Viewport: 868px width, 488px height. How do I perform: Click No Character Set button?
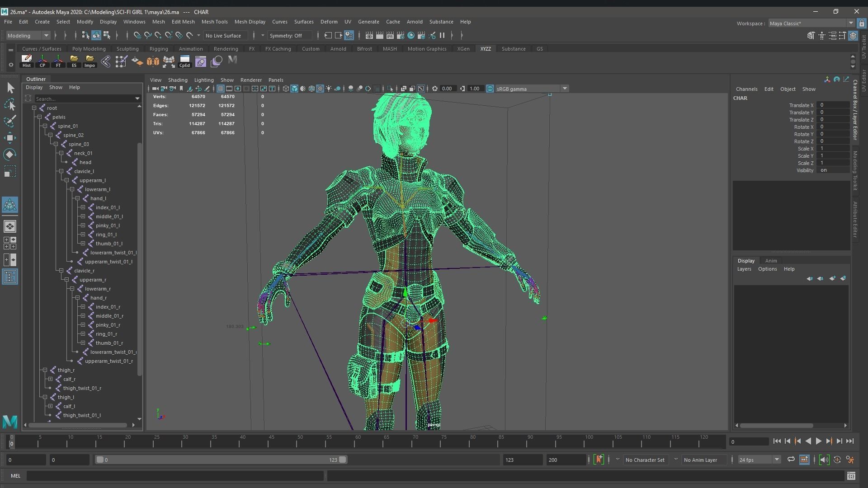pyautogui.click(x=645, y=460)
